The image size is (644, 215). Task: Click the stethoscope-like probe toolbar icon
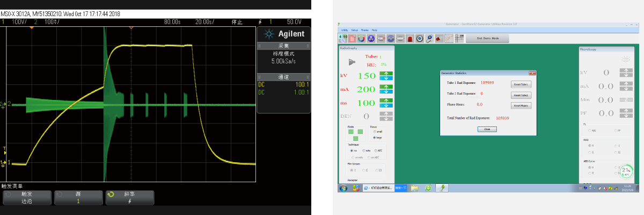tap(429, 38)
